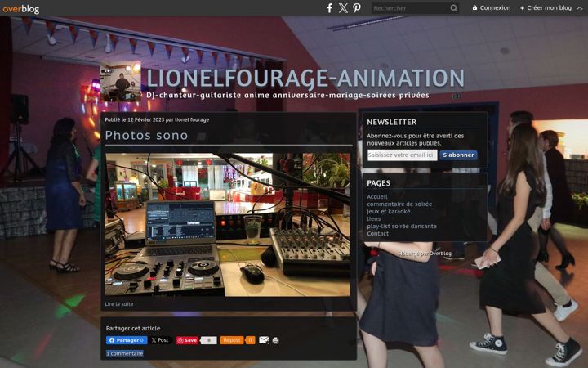Open the liens page
The height and width of the screenshot is (368, 588).
[373, 218]
